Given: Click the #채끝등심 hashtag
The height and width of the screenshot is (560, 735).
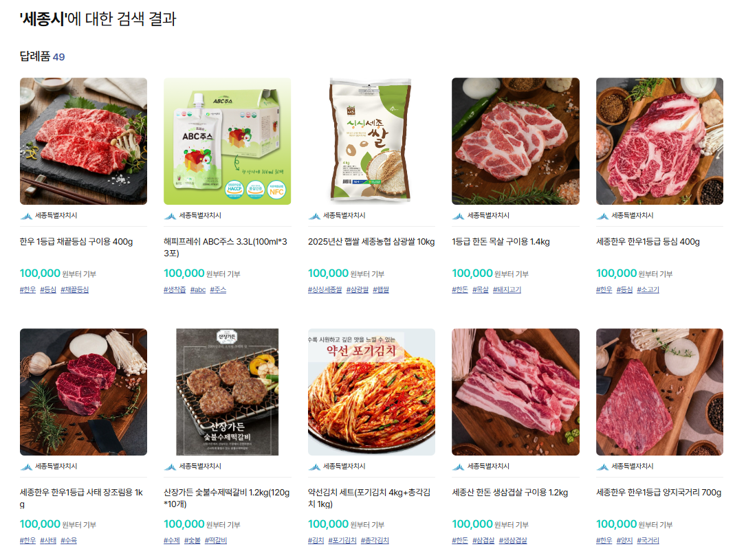Looking at the screenshot, I should [x=74, y=289].
